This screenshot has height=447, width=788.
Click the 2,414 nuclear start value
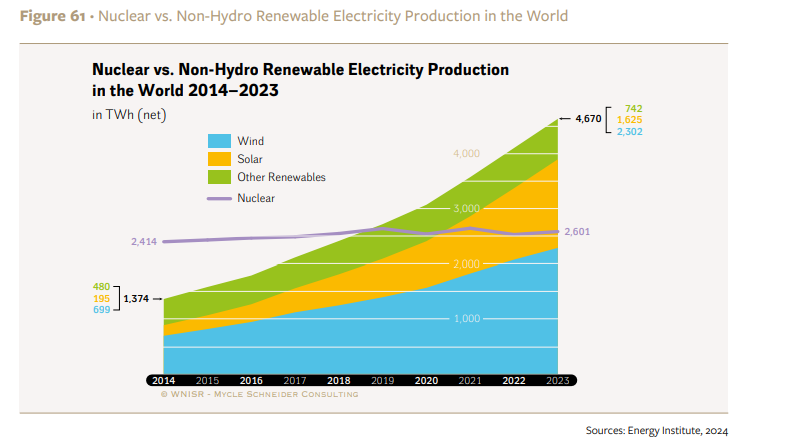click(144, 242)
